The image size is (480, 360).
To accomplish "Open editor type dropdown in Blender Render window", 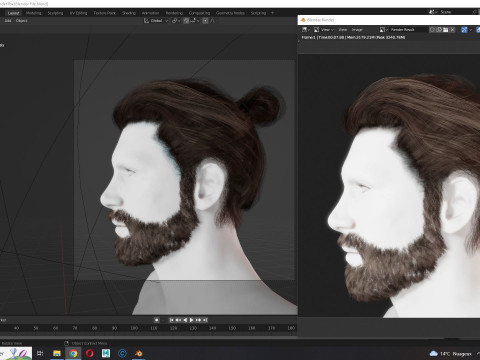I will (x=306, y=30).
